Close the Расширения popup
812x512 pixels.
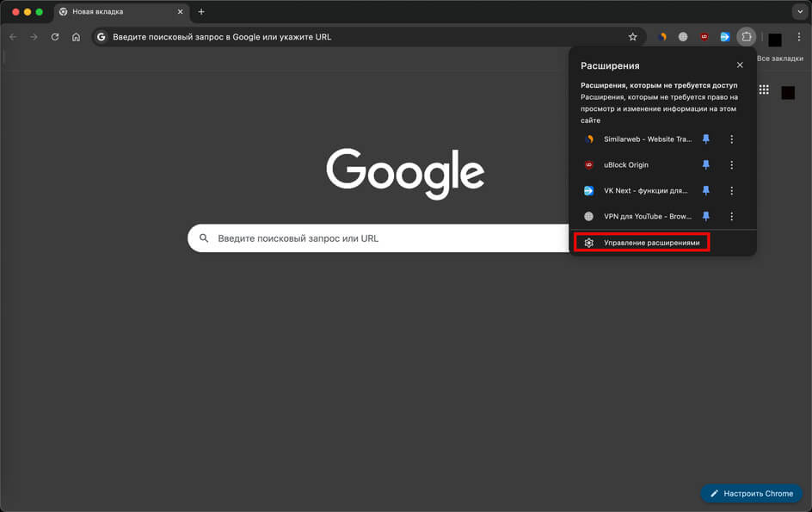pos(740,65)
